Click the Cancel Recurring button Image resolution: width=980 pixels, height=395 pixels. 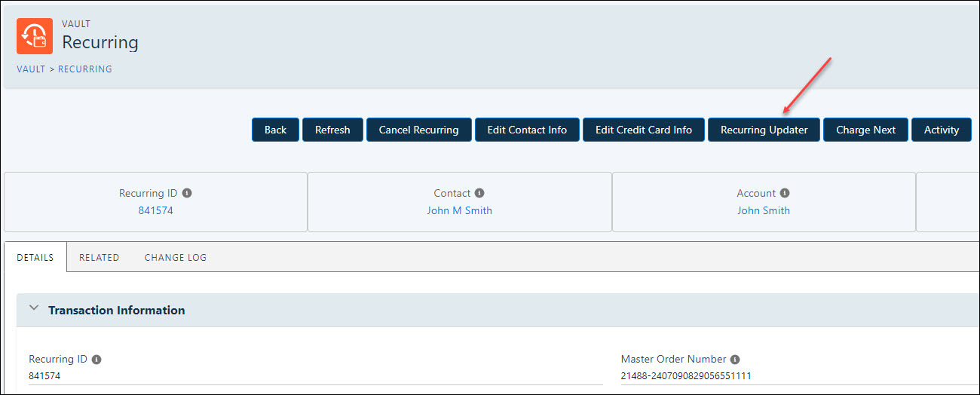418,130
